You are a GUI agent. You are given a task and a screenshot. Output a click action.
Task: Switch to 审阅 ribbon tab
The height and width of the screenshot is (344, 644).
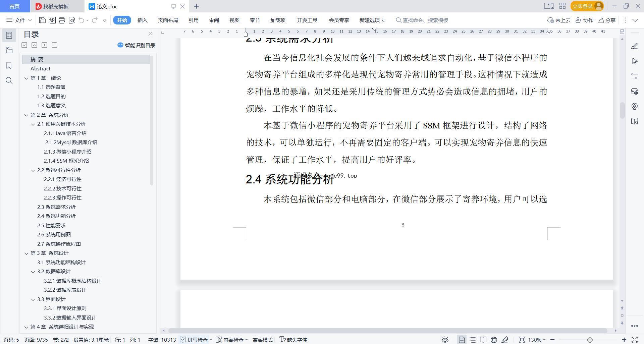coord(214,20)
